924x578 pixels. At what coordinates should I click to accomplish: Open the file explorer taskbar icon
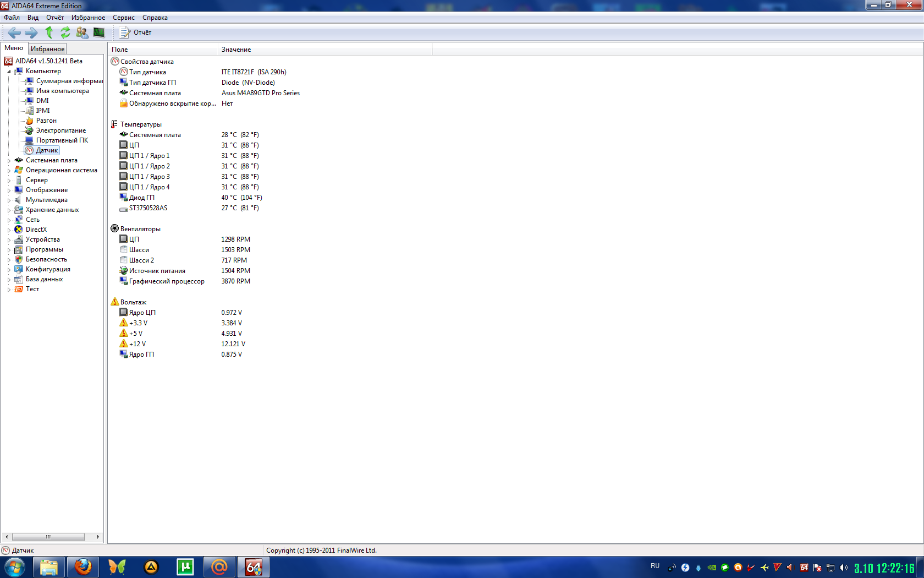coord(49,567)
